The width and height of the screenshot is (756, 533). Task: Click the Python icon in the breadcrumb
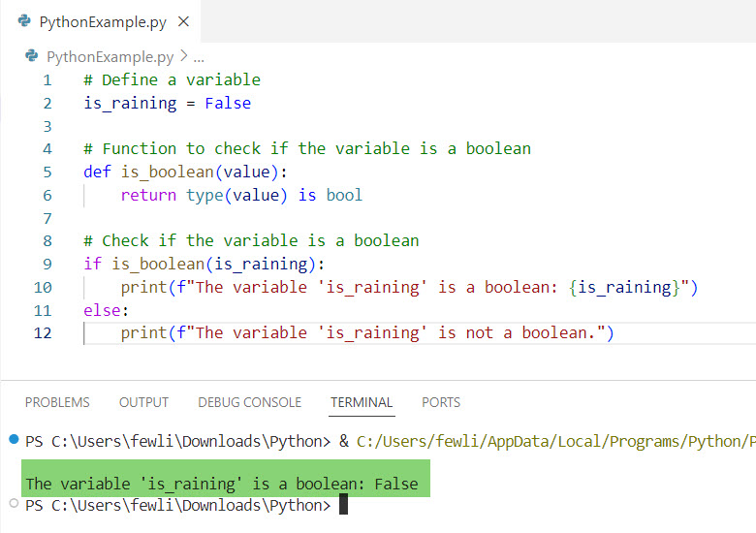(32, 56)
